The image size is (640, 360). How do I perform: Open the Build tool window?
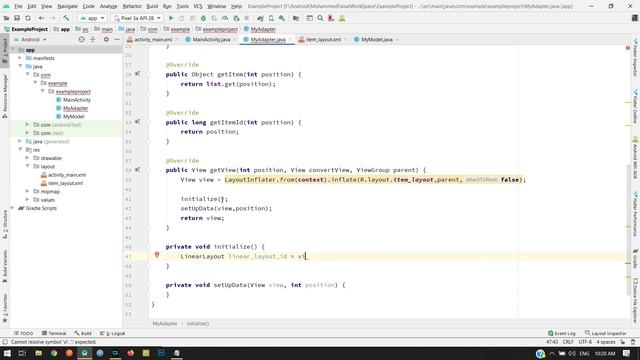point(83,333)
